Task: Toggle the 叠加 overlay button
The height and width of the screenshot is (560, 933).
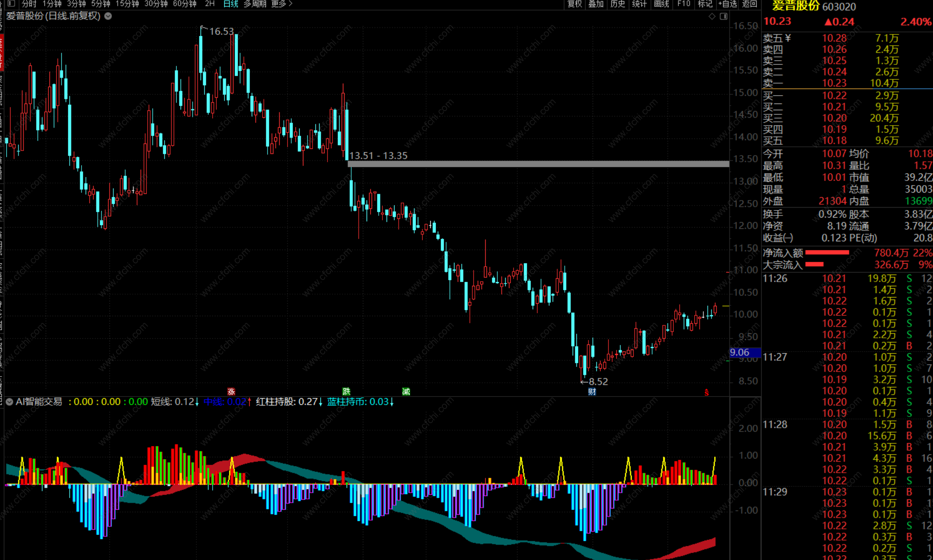Action: tap(596, 4)
